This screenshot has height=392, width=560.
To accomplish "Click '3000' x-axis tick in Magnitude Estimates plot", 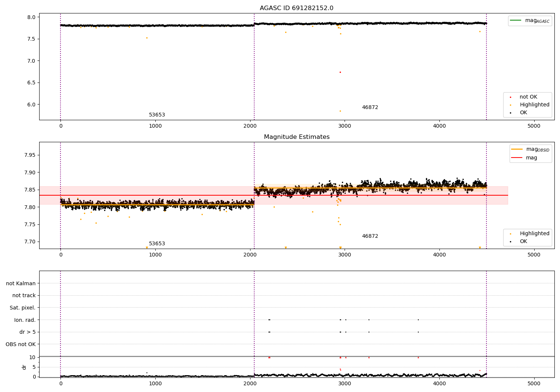I will 345,255.
